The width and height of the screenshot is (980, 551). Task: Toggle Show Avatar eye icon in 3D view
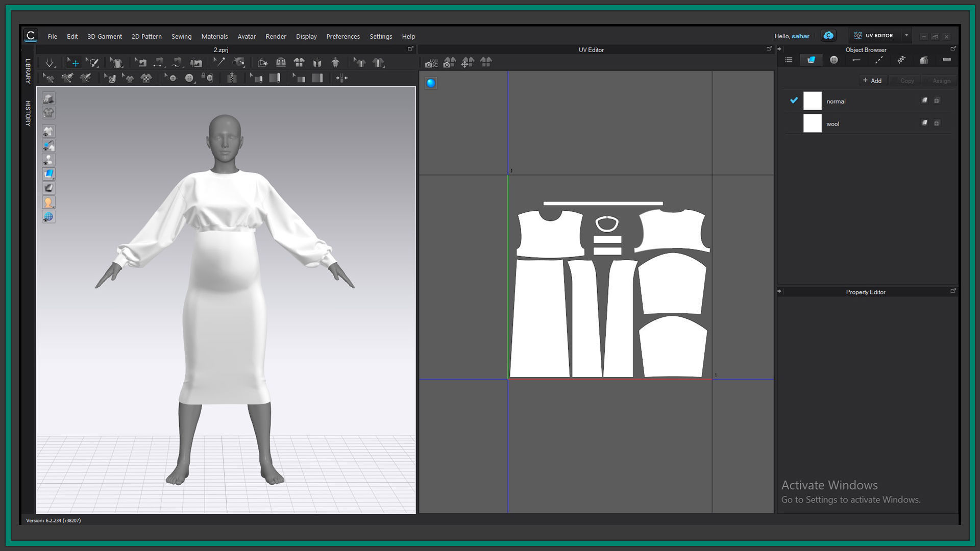click(48, 160)
